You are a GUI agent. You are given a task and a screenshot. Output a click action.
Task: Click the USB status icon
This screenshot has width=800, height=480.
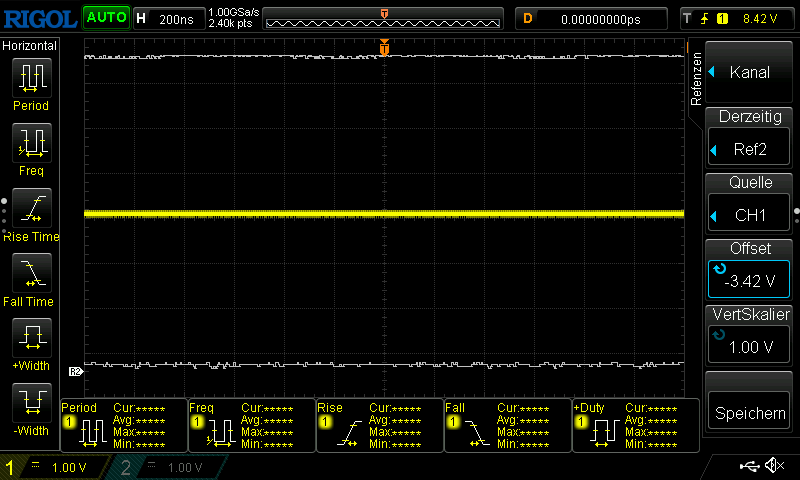click(750, 466)
